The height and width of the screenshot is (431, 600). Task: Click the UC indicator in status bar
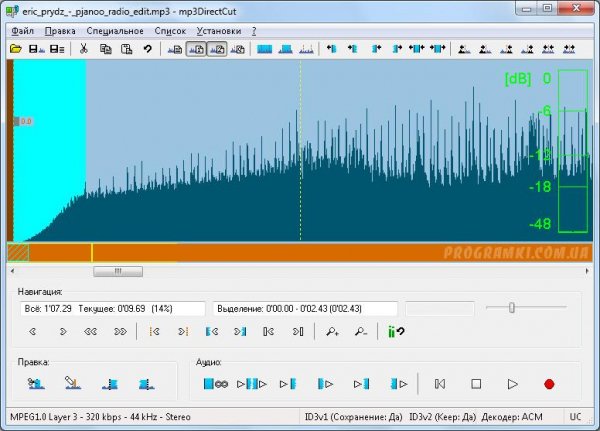[x=576, y=417]
